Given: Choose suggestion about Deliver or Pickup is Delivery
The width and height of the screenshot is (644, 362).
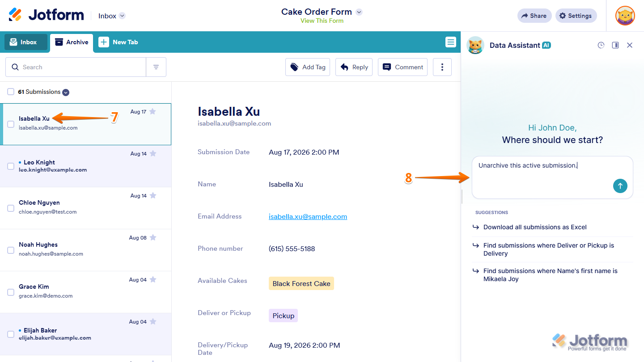Looking at the screenshot, I should click(x=552, y=249).
